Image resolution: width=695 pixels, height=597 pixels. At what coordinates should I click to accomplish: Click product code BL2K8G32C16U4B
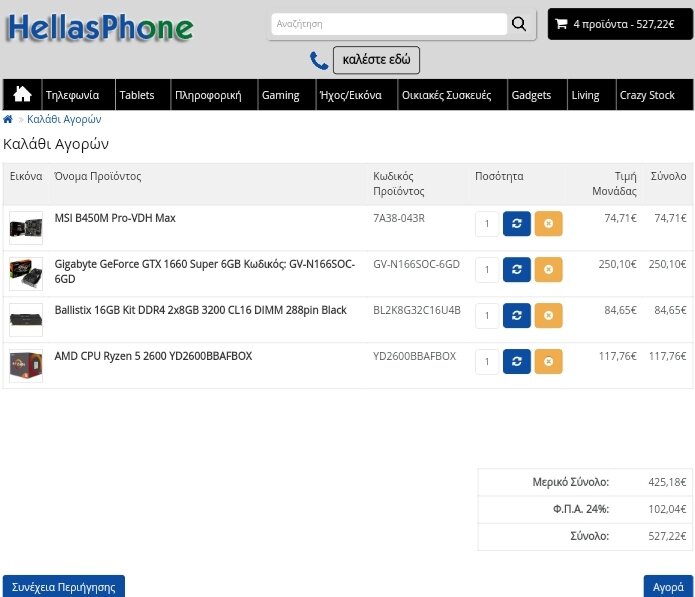417,310
